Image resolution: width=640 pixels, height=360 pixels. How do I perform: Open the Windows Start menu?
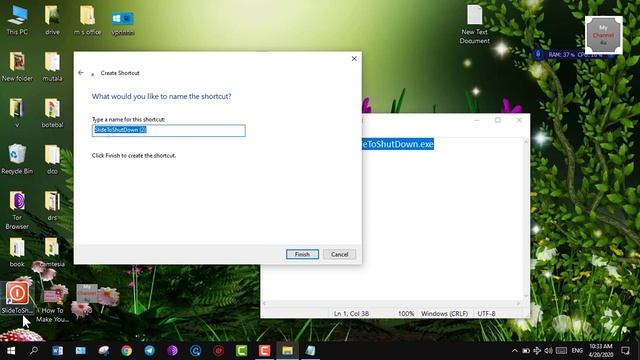pyautogui.click(x=11, y=351)
